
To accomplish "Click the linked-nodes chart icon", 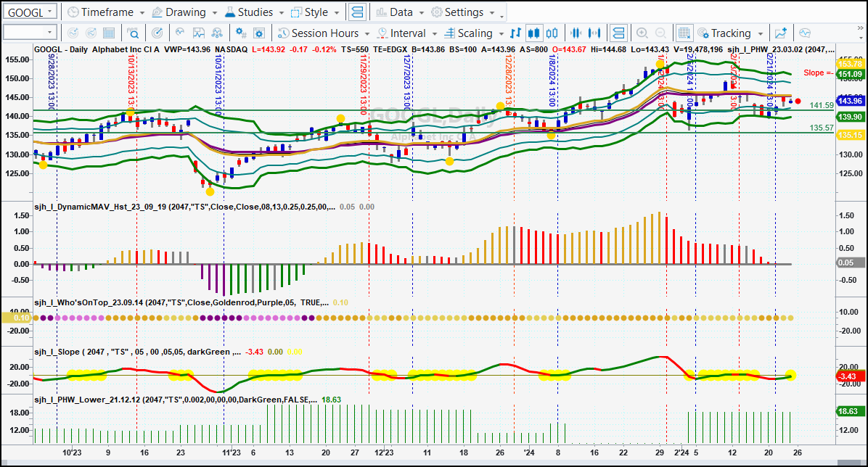I will click(217, 33).
